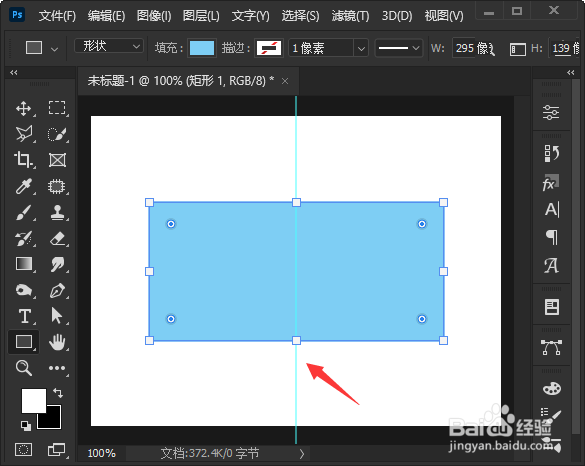Select the Pen tool

(x=57, y=290)
